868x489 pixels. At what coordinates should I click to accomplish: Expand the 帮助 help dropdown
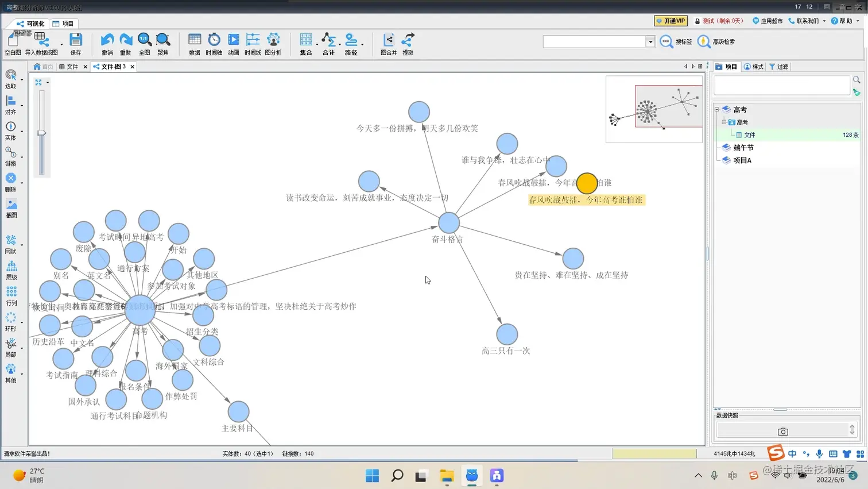click(858, 21)
